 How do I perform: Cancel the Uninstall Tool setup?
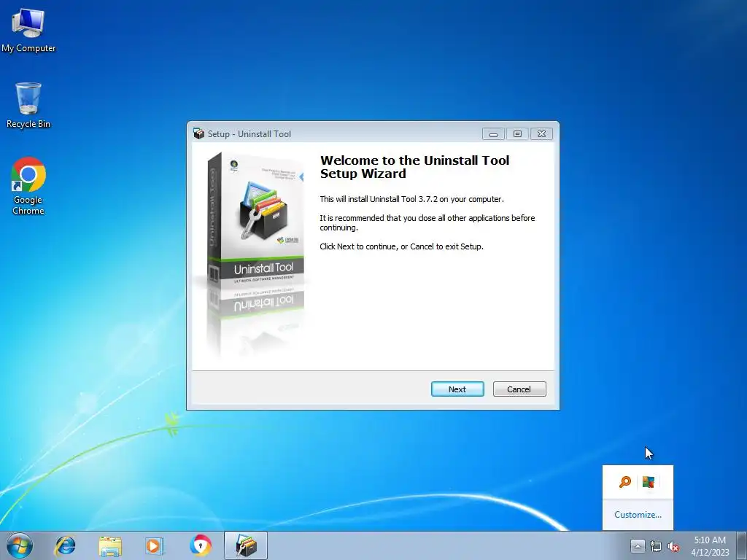519,389
